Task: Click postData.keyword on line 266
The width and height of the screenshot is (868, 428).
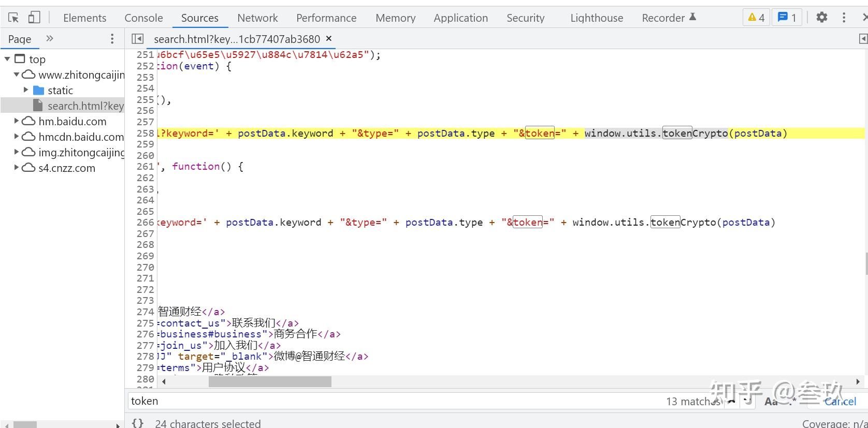Action: point(273,222)
